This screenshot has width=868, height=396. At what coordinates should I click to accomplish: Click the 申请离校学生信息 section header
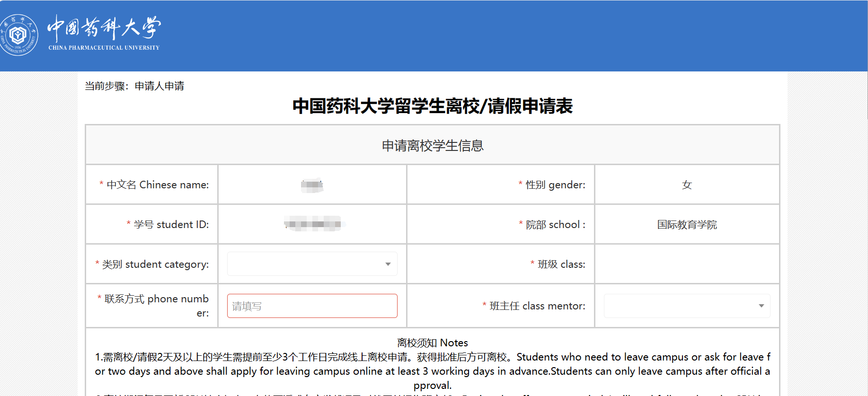click(x=432, y=146)
